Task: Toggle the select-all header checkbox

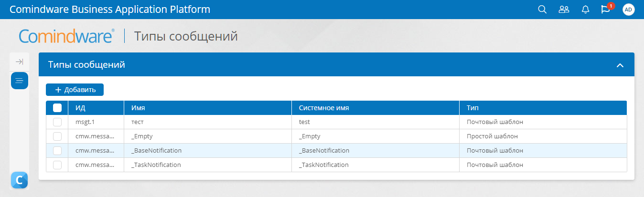Action: 57,108
